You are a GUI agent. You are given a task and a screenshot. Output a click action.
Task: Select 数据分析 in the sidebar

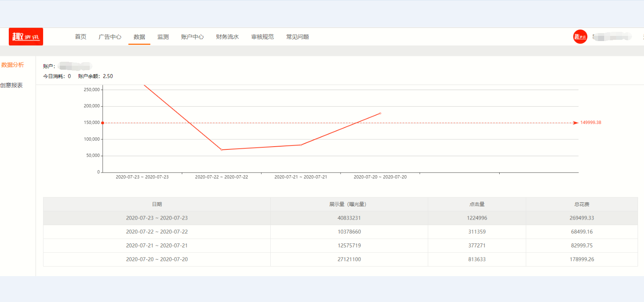click(x=13, y=65)
